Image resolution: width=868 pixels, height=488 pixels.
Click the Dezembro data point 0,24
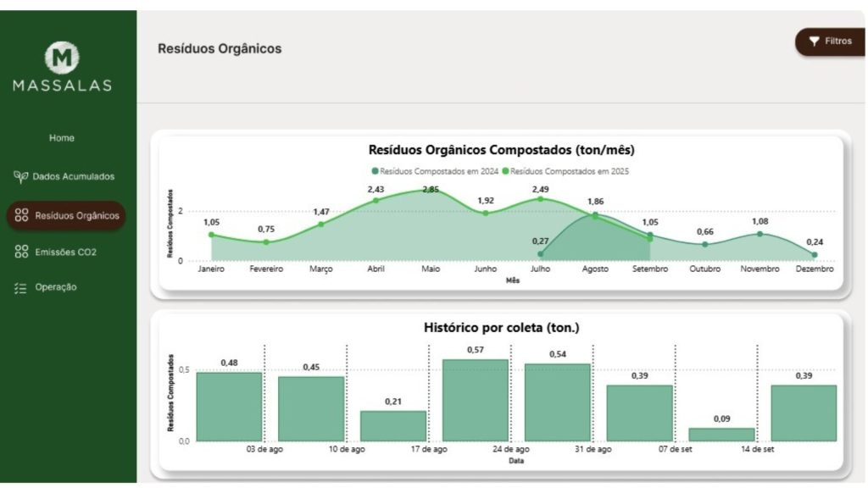click(815, 255)
